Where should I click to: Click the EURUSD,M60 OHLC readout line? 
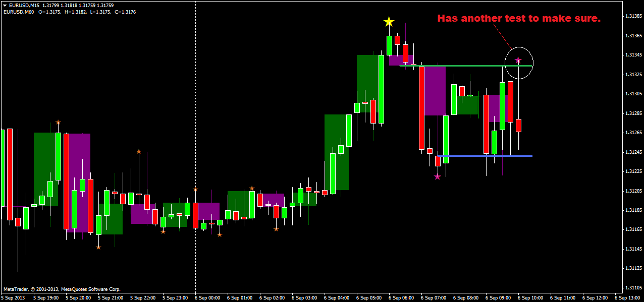[x=69, y=12]
